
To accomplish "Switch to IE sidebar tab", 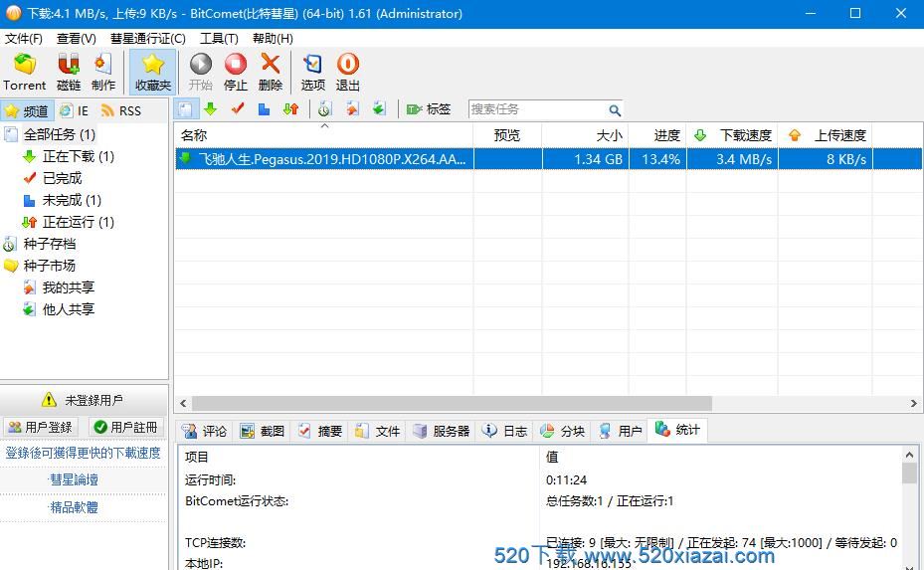I will click(x=75, y=110).
